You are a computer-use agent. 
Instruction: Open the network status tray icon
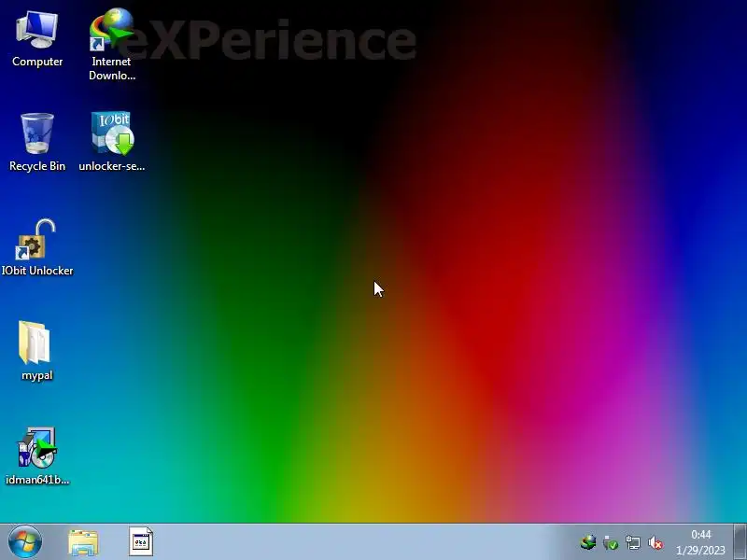(x=633, y=542)
